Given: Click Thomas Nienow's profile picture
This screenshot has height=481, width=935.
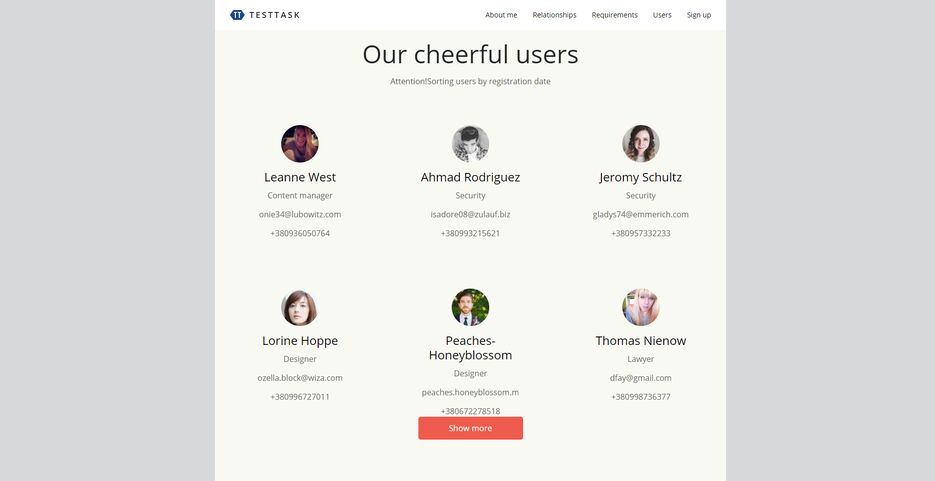Looking at the screenshot, I should (x=641, y=308).
